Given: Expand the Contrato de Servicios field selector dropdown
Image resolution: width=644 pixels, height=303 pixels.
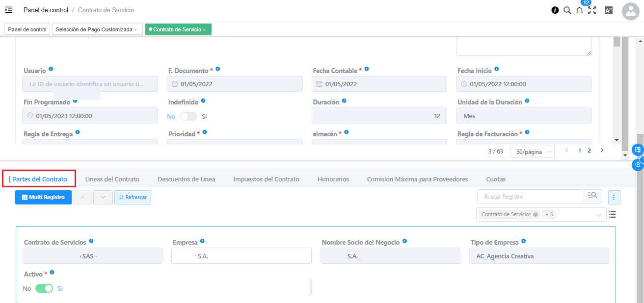Looking at the screenshot, I should tap(598, 215).
